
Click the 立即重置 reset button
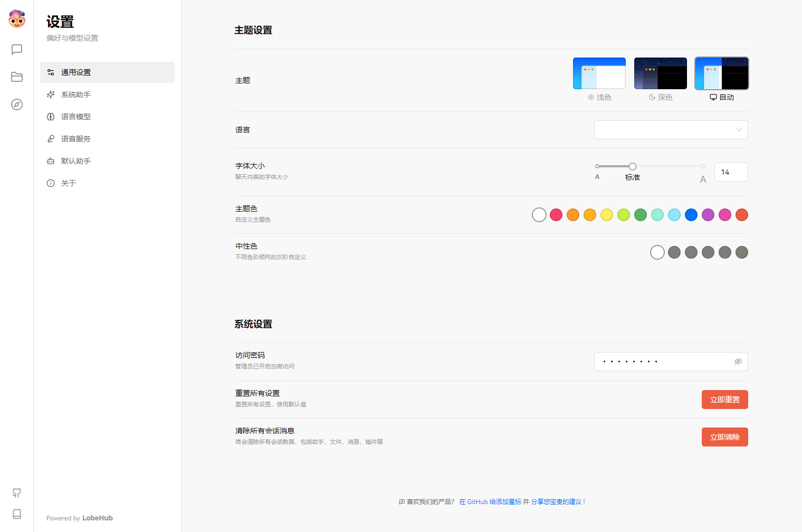pos(724,400)
